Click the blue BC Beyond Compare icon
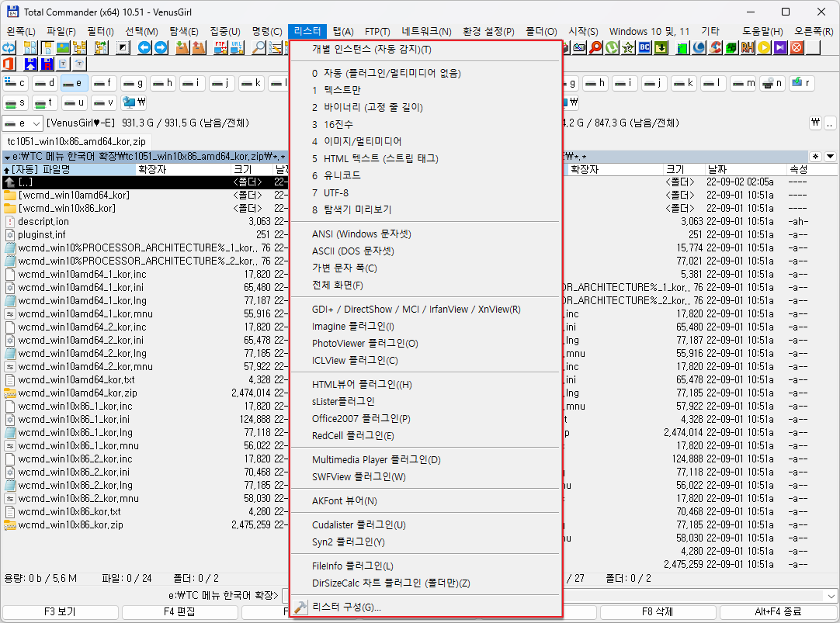This screenshot has height=623, width=840. [x=645, y=47]
